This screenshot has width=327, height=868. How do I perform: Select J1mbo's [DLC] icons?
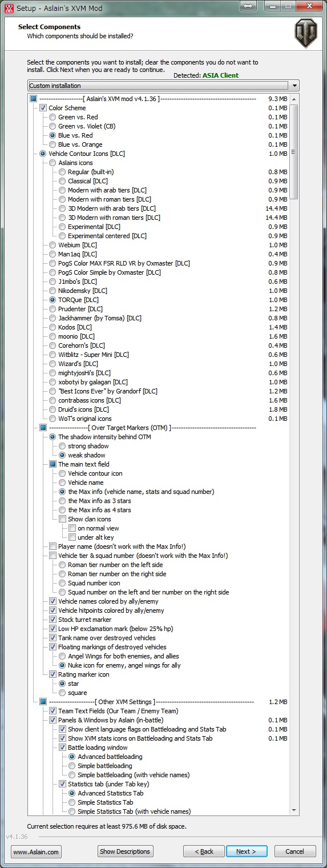[x=53, y=282]
